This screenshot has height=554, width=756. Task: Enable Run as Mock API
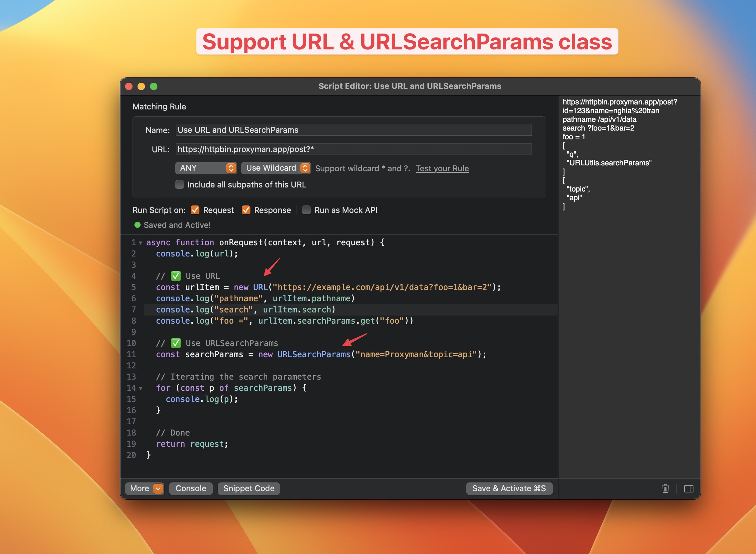(x=306, y=210)
